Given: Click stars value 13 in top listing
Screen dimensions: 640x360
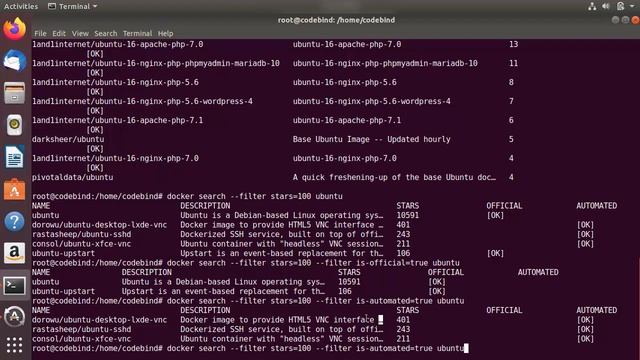Looking at the screenshot, I should (x=513, y=44).
